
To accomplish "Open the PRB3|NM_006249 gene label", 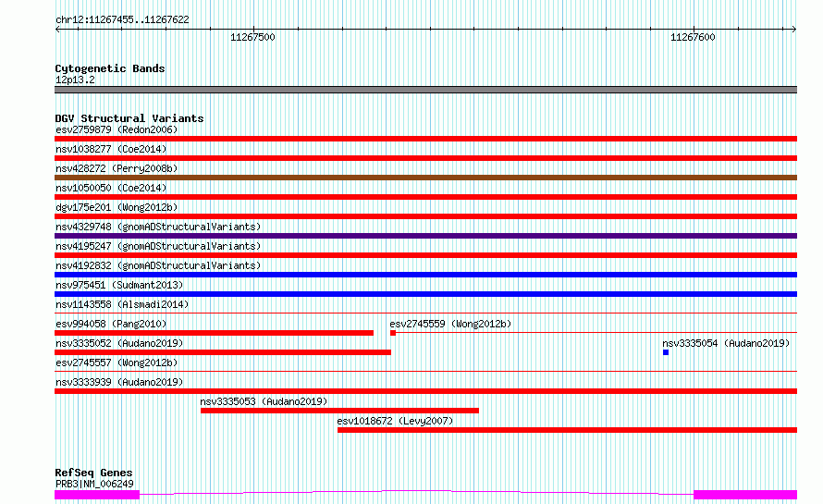I will click(x=94, y=484).
